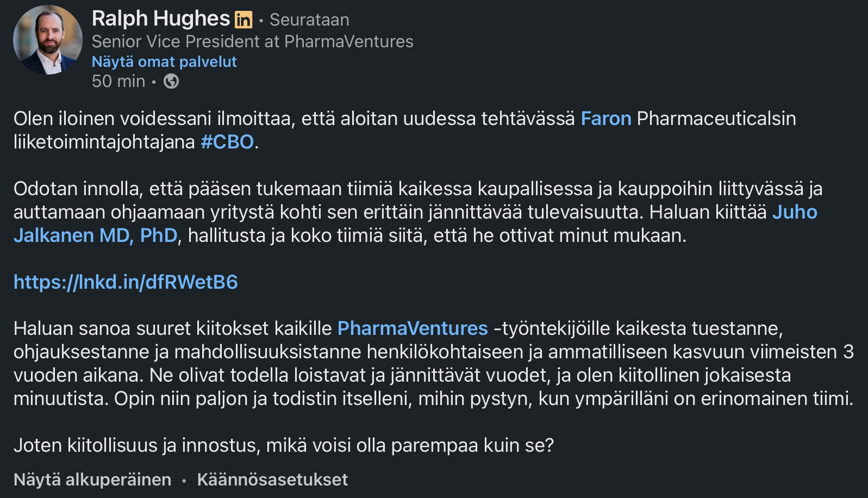The image size is (868, 498).
Task: Show original text via Näytä alkuperäinen
Action: (92, 480)
